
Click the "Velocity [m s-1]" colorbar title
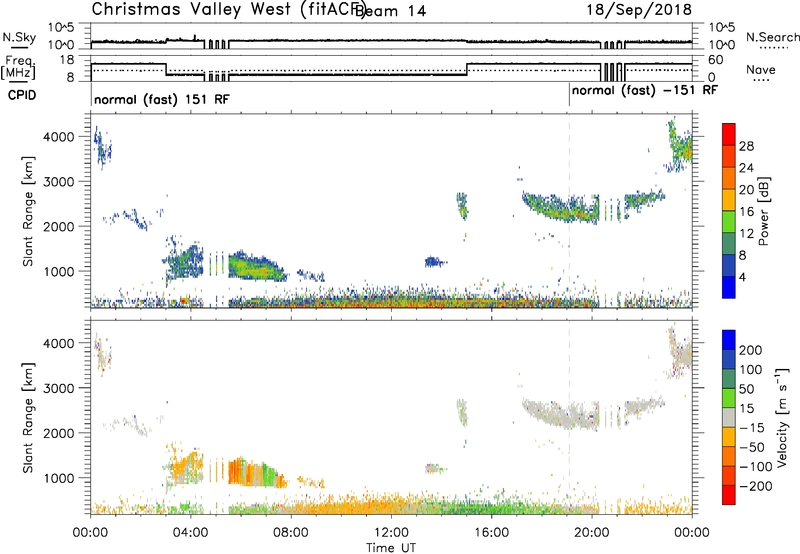[x=782, y=418]
